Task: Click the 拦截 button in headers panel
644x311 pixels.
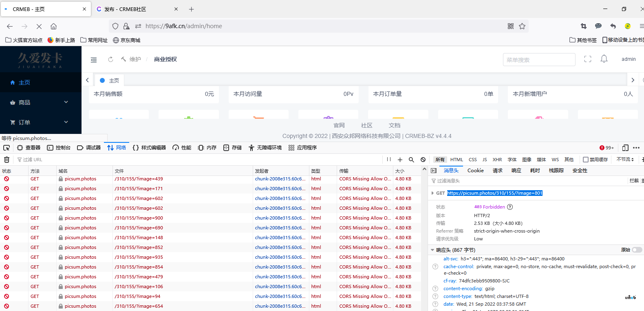Action: coord(634,180)
